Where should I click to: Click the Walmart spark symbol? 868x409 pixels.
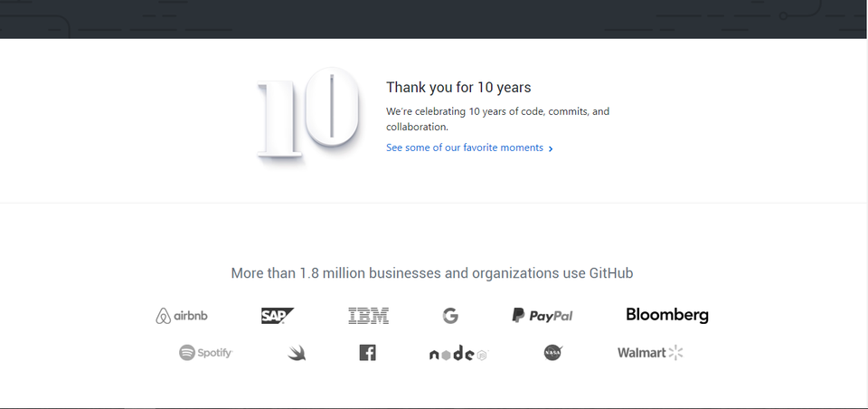676,353
